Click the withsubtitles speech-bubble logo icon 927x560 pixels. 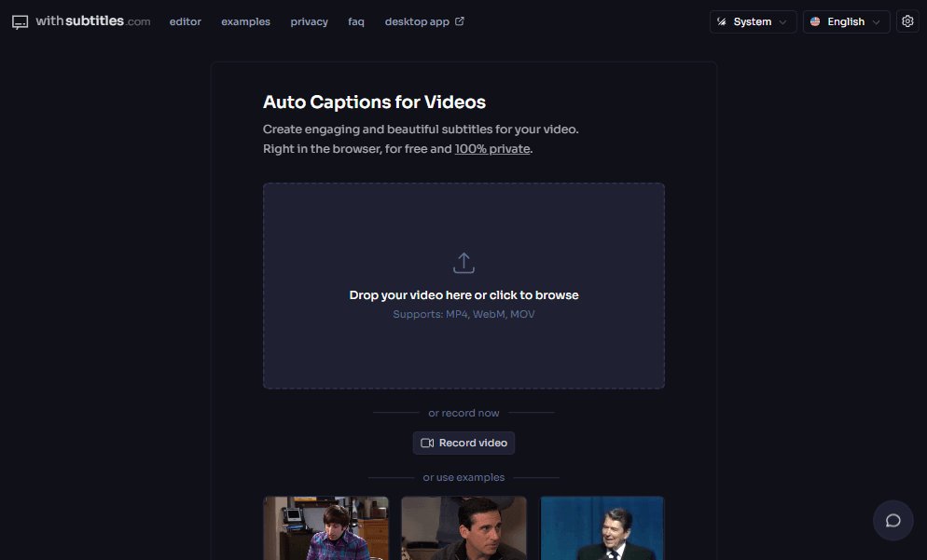[21, 21]
